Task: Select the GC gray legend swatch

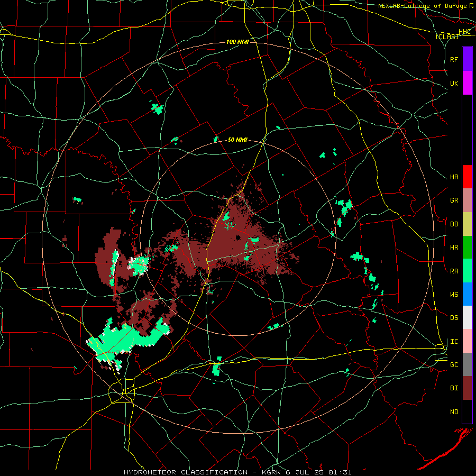Action: point(467,364)
